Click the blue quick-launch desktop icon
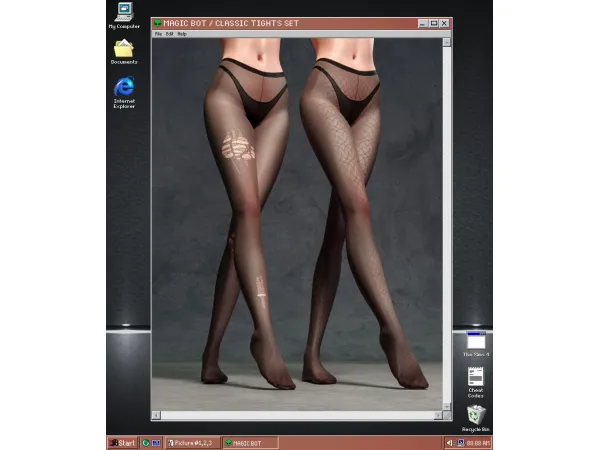The height and width of the screenshot is (450, 600). (156, 443)
